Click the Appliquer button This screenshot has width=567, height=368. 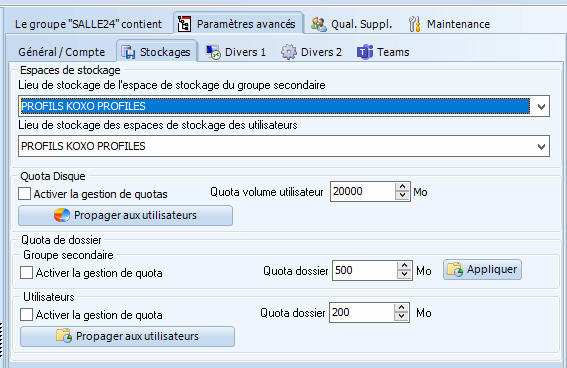482,270
